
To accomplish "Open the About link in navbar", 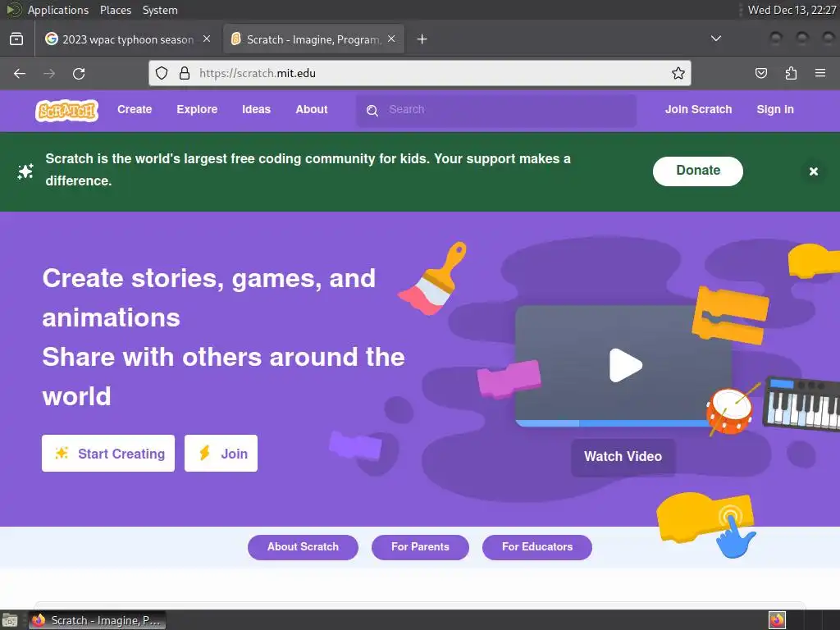I will click(311, 109).
